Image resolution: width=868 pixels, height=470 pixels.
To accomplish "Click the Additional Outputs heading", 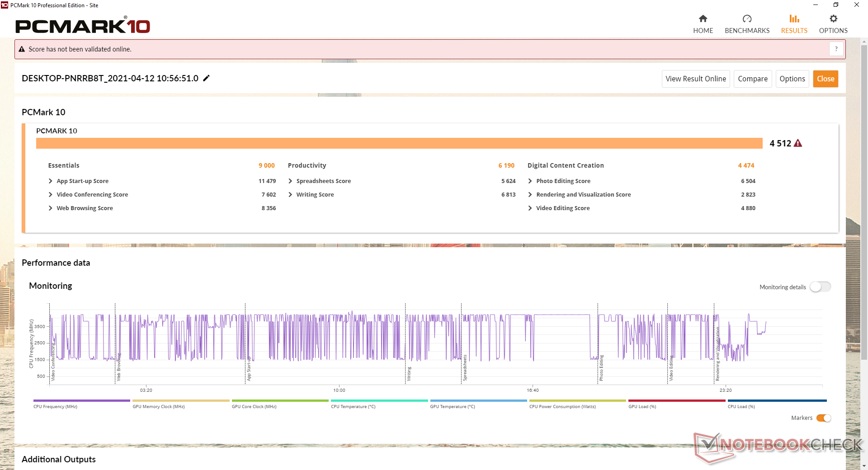I will [59, 459].
